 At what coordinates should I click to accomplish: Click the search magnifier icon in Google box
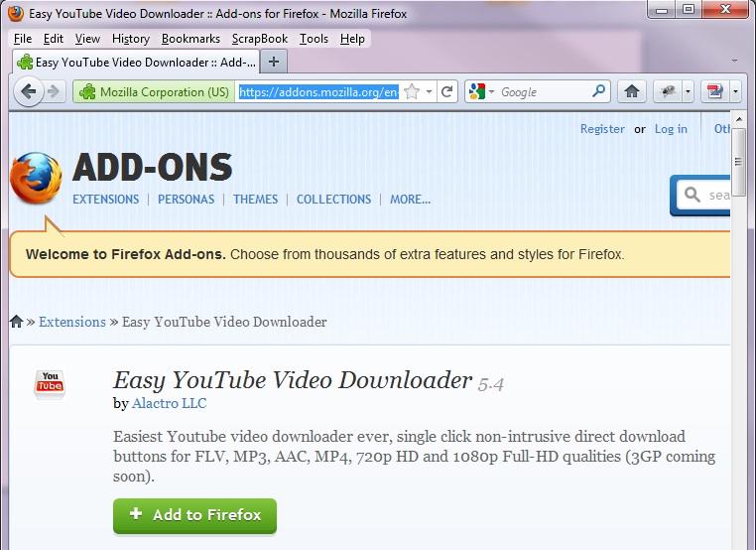pyautogui.click(x=599, y=91)
